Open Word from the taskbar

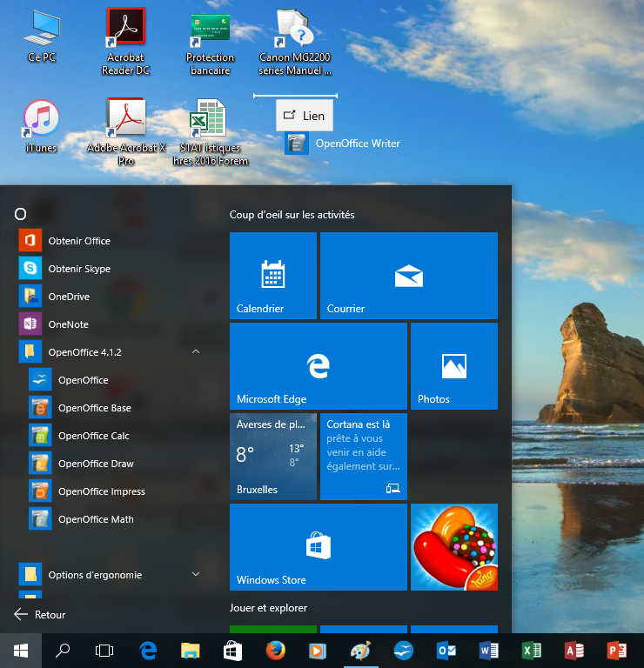click(489, 651)
